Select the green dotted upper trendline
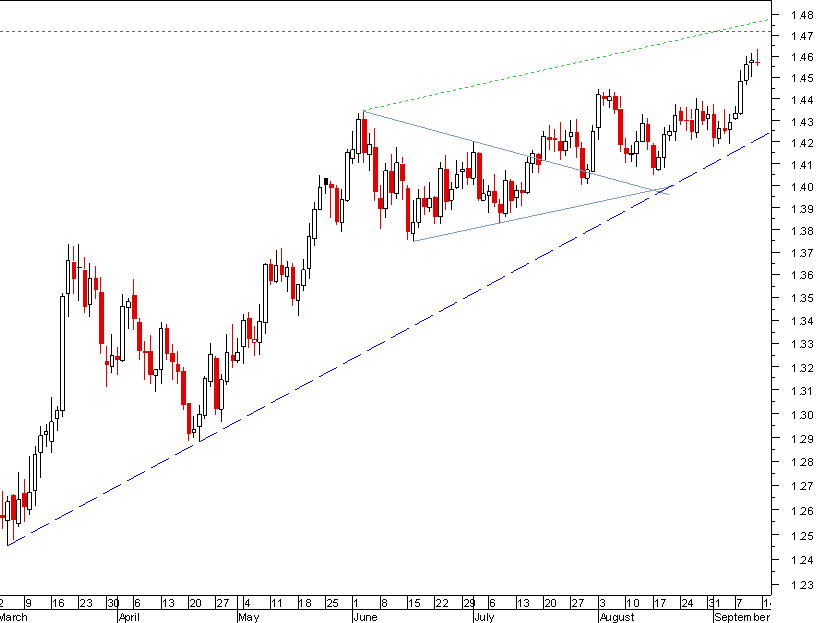This screenshot has height=623, width=817. tap(567, 65)
